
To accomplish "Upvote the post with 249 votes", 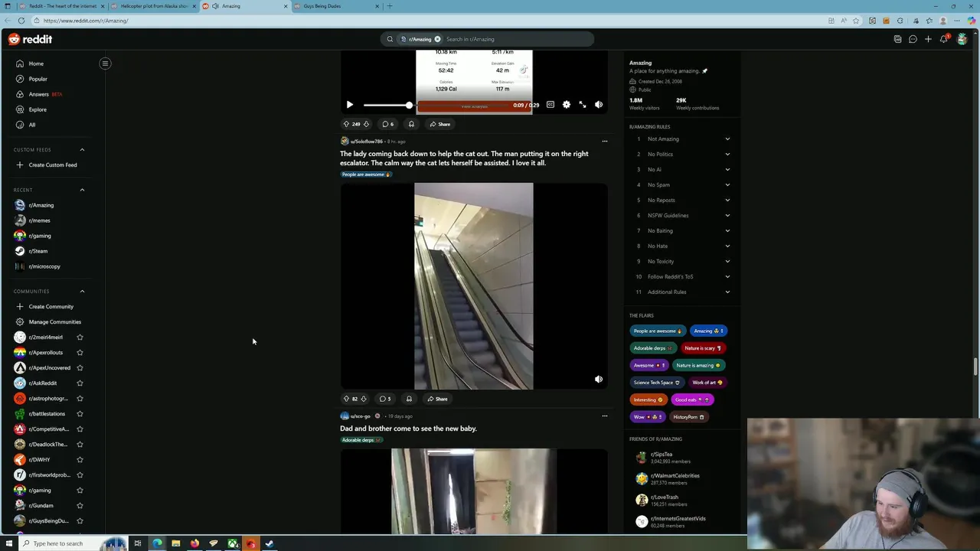I will point(346,124).
